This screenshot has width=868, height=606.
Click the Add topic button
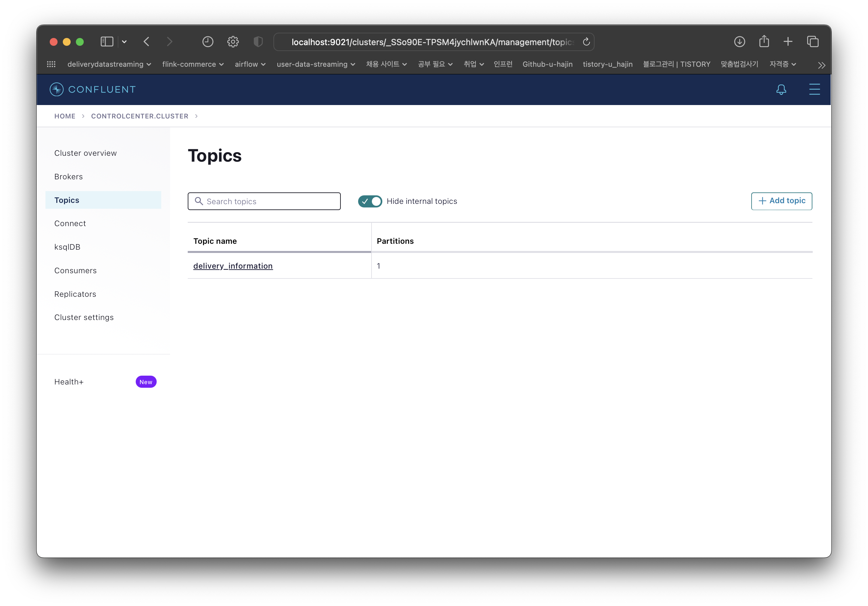point(781,201)
